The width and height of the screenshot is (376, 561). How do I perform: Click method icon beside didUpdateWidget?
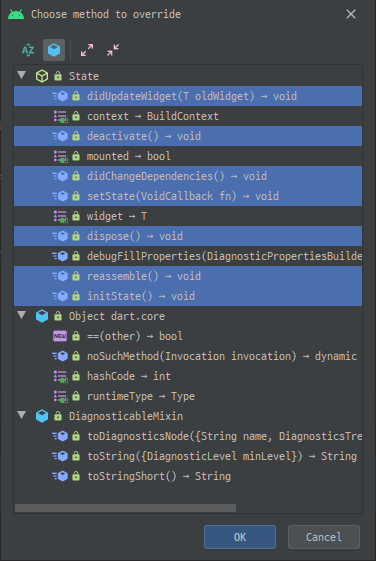tap(60, 96)
